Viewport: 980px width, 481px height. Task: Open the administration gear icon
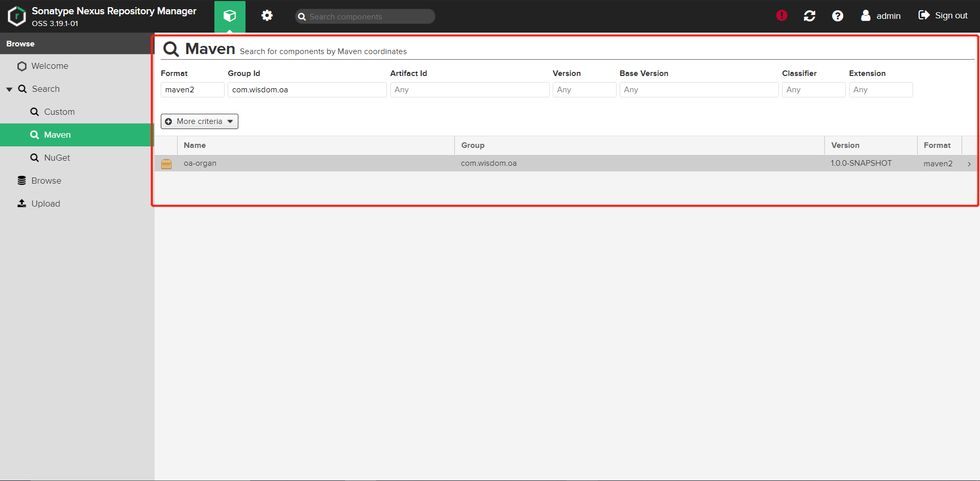[267, 16]
